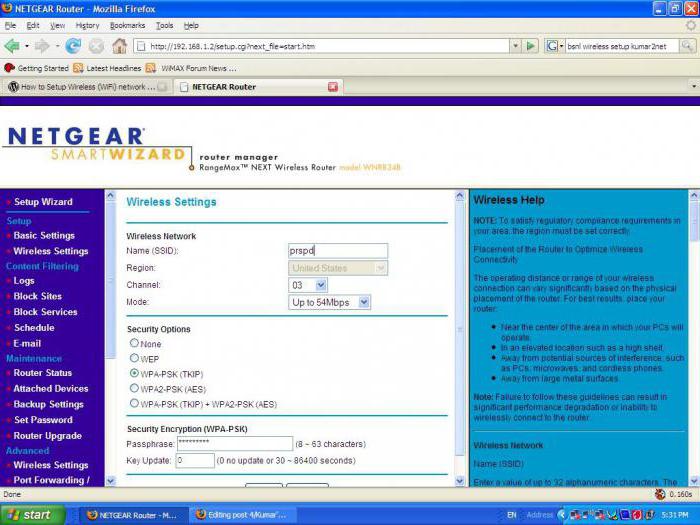Image resolution: width=700 pixels, height=525 pixels.
Task: Click the Key Update input field
Action: (x=195, y=460)
